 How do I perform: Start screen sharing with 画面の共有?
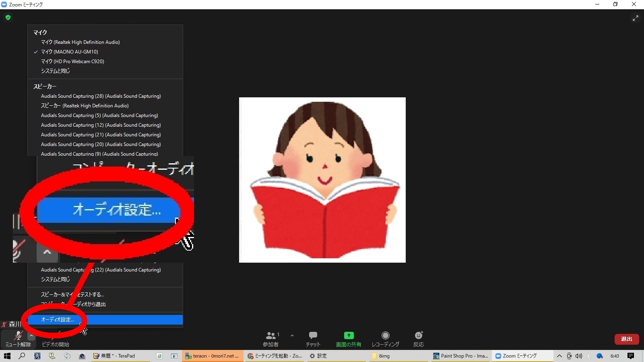[349, 339]
